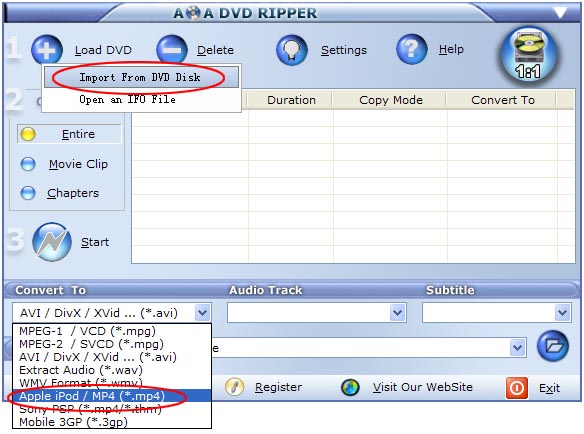584x434 pixels.
Task: Select the Entire copy mode
Action: pos(69,134)
